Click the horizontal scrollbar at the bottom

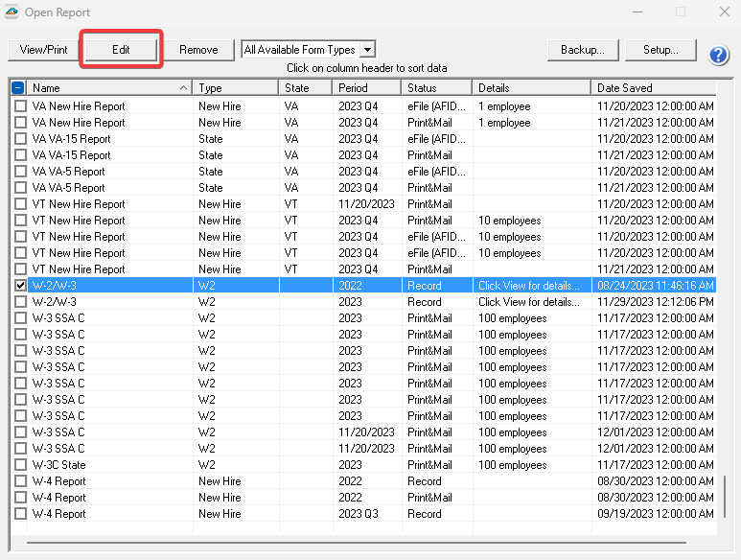pyautogui.click(x=357, y=543)
